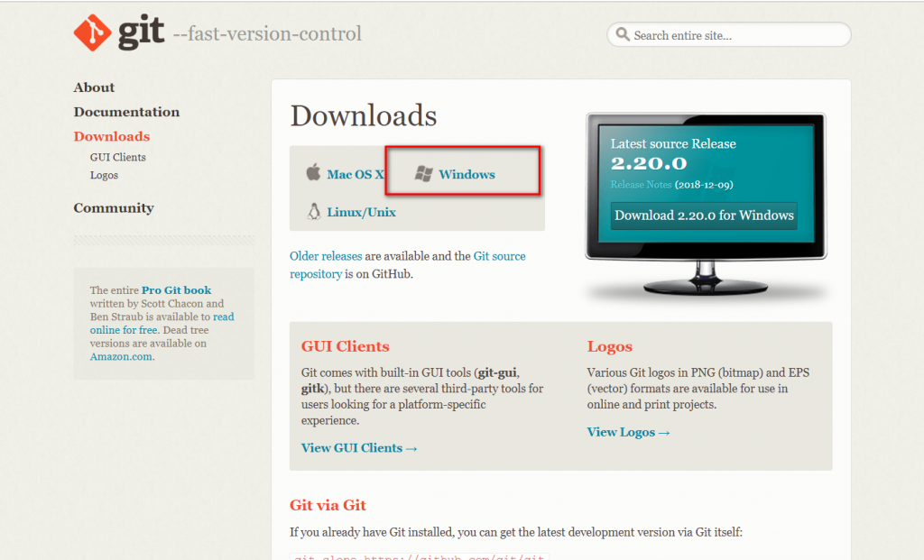
Task: Open the Documentation section
Action: point(126,112)
